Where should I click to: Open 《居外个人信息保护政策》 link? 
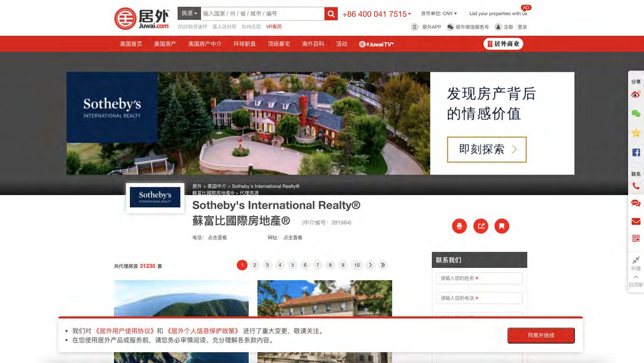tap(203, 331)
